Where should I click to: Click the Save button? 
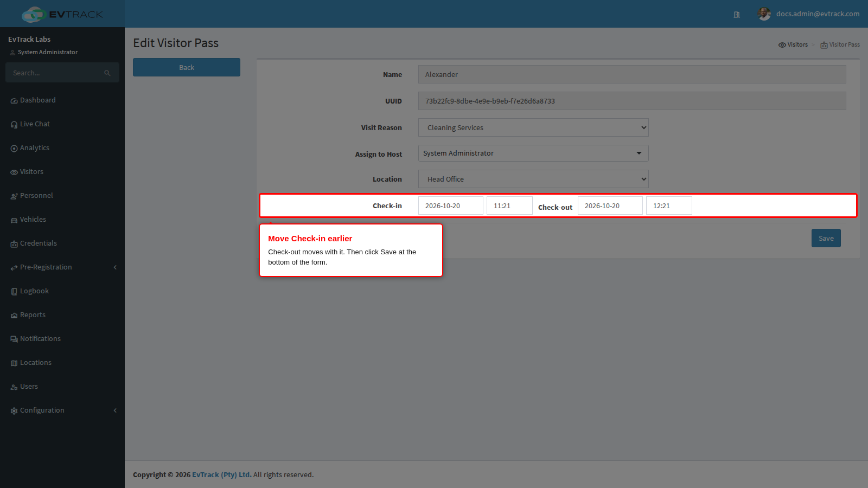[826, 238]
